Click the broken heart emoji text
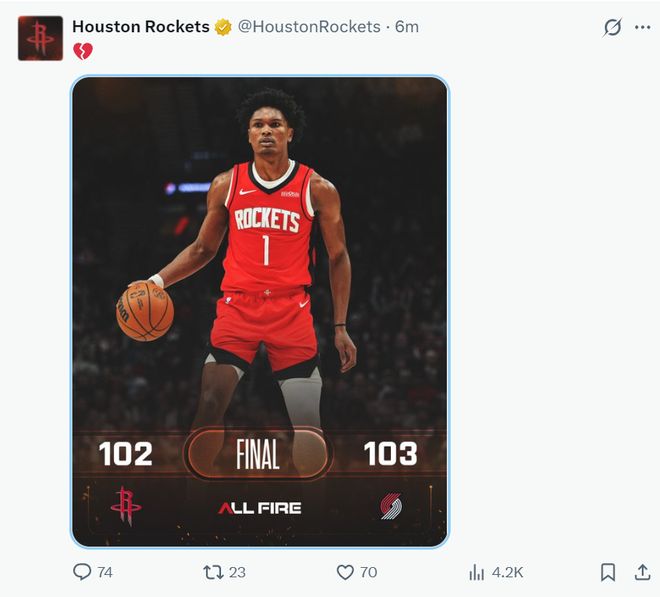Viewport: 660px width, 597px height. pyautogui.click(x=82, y=51)
